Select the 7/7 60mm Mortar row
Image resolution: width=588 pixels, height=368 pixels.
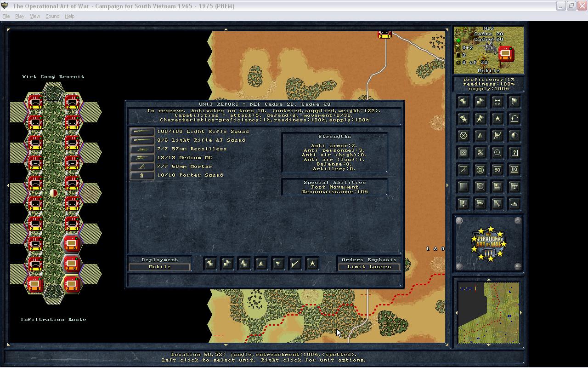(x=171, y=167)
